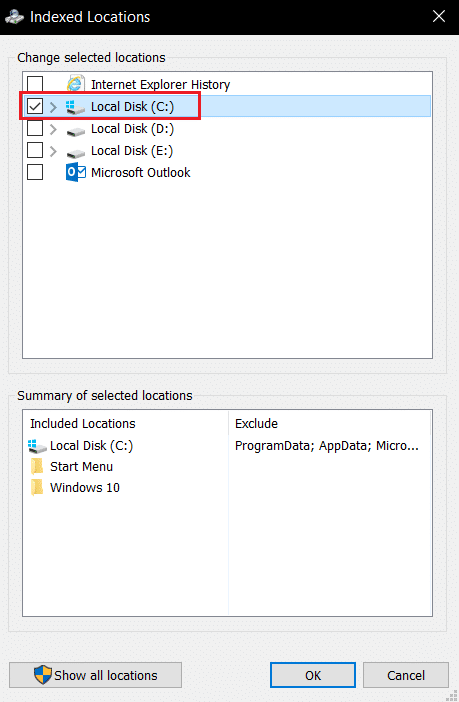Expand the Local Disk (C:) tree node
This screenshot has height=702, width=459.
(x=53, y=107)
